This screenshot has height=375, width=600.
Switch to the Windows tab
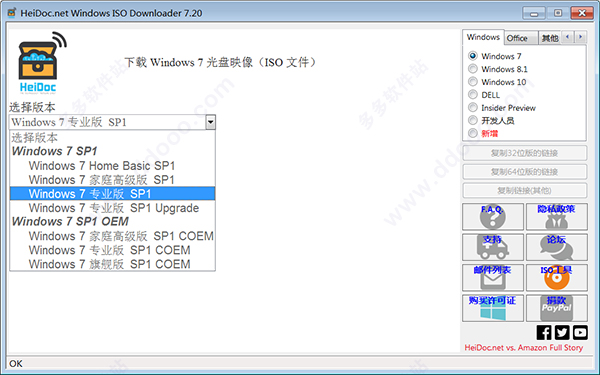[x=483, y=37]
